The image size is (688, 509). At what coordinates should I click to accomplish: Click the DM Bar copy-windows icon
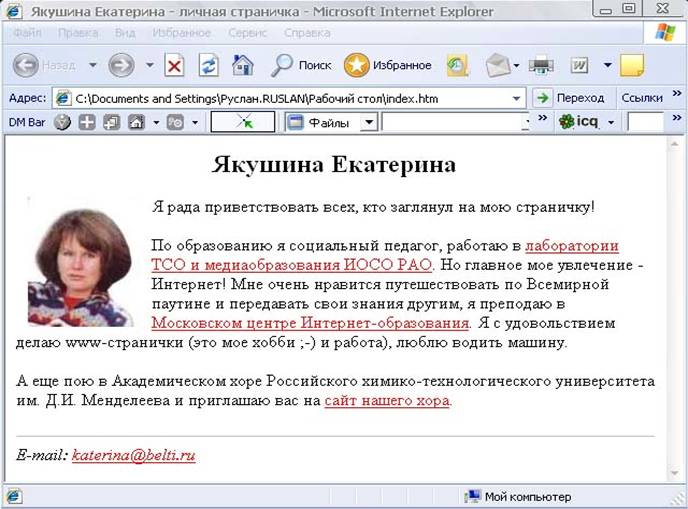(x=111, y=122)
